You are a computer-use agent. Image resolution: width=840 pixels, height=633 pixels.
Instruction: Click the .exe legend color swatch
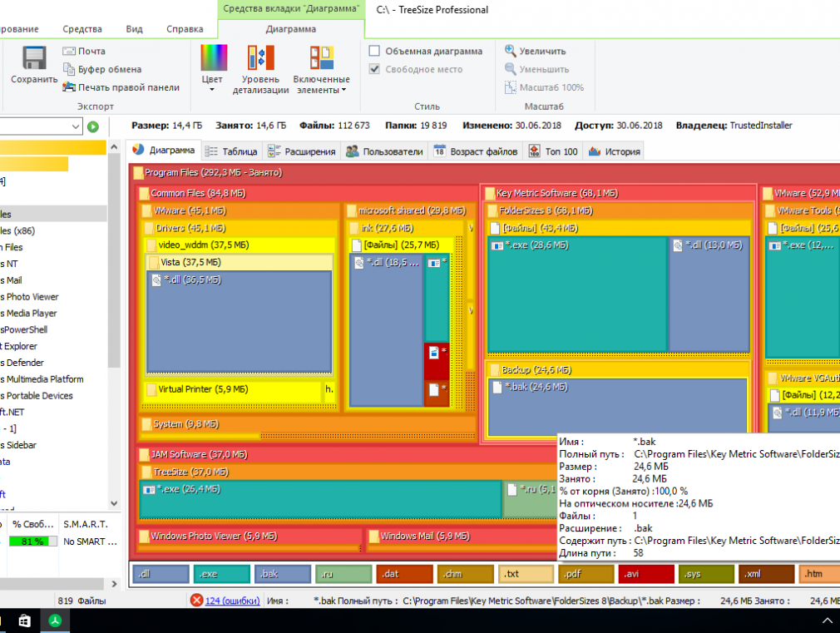pyautogui.click(x=222, y=574)
